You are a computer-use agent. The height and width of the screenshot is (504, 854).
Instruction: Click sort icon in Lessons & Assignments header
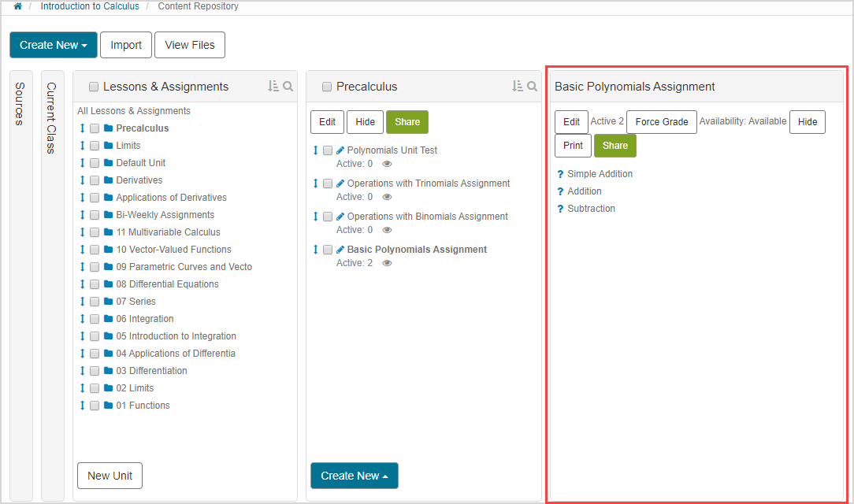(x=273, y=87)
